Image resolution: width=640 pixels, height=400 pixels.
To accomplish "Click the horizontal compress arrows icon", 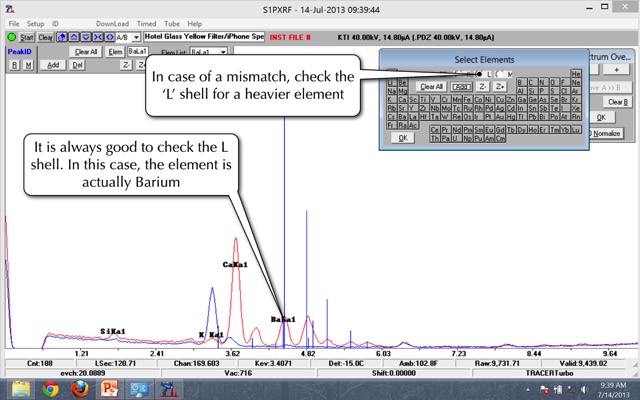I will [x=97, y=37].
